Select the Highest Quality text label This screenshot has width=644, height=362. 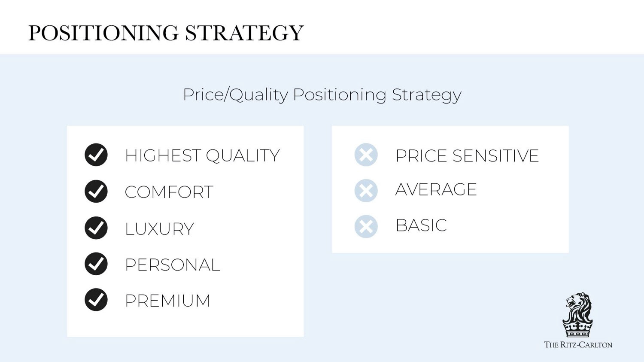pos(202,155)
